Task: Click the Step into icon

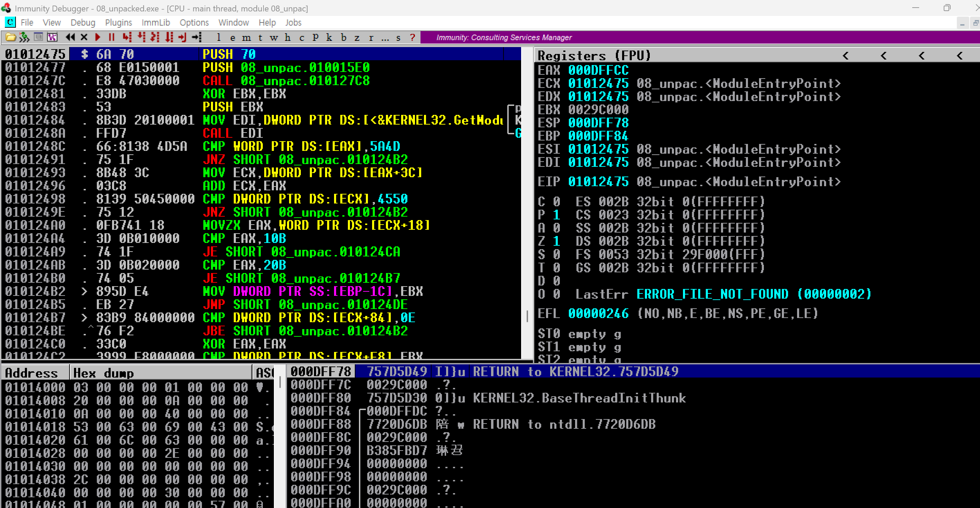Action: pyautogui.click(x=127, y=37)
